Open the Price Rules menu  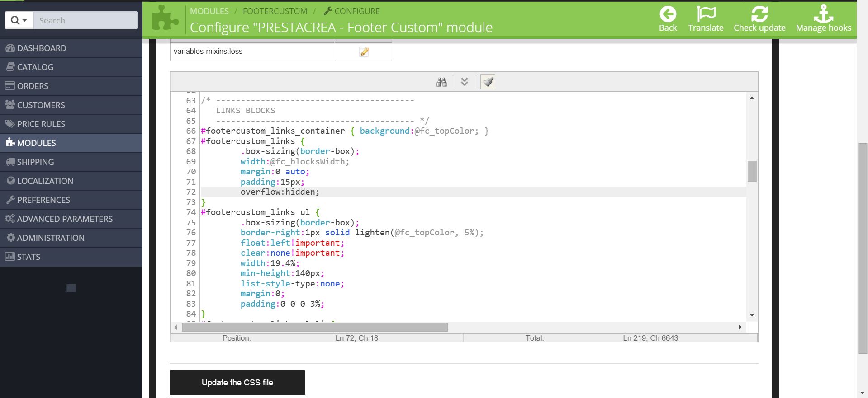tap(71, 124)
